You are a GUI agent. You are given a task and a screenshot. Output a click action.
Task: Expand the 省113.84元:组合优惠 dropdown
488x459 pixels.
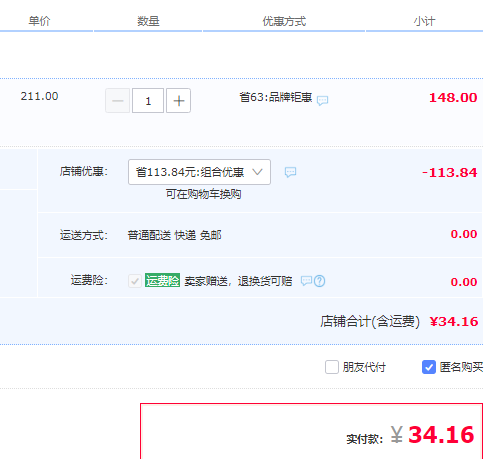pyautogui.click(x=199, y=172)
